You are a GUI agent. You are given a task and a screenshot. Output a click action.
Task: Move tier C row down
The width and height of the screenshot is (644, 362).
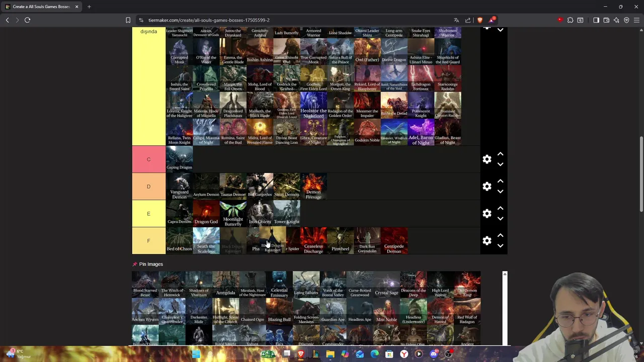click(500, 164)
